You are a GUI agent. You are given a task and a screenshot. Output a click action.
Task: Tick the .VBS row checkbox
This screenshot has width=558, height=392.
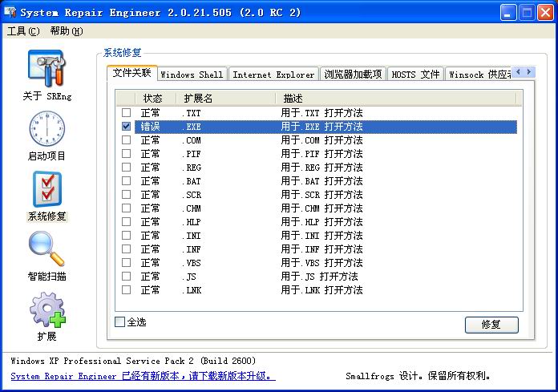coord(126,262)
